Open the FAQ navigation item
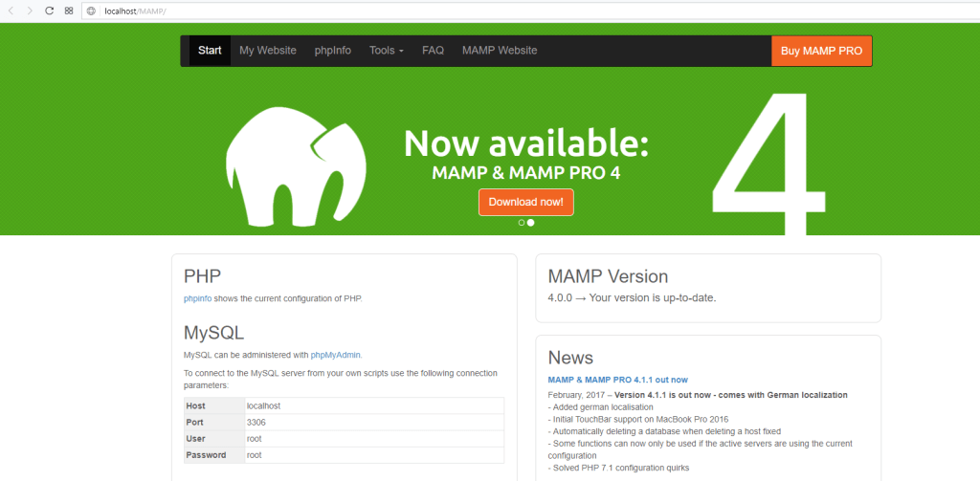This screenshot has width=980, height=481. (x=433, y=51)
